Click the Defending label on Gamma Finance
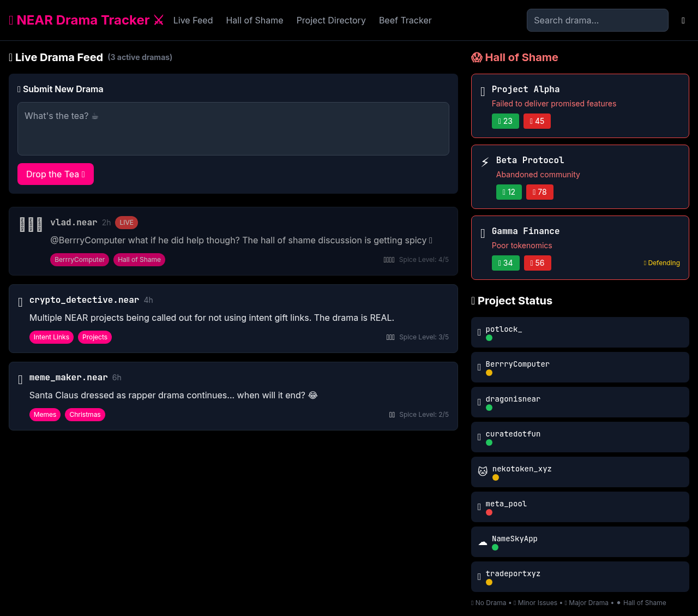 pyautogui.click(x=661, y=263)
